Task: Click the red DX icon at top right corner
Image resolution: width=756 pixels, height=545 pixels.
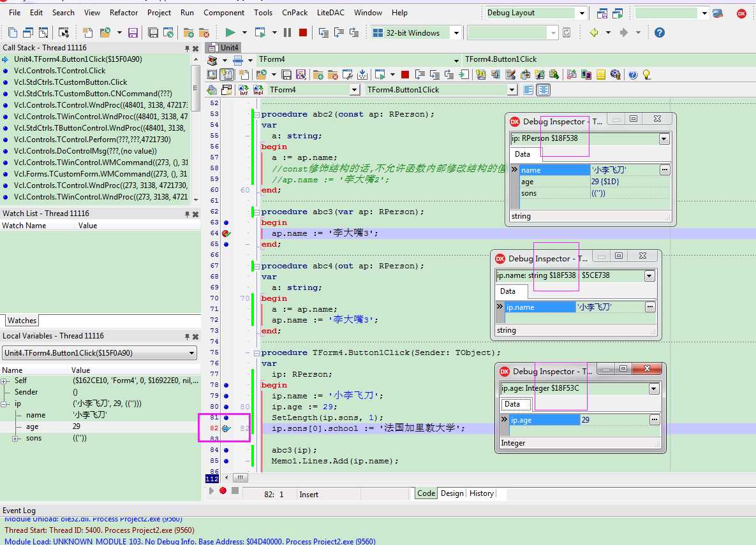Action: click(741, 13)
